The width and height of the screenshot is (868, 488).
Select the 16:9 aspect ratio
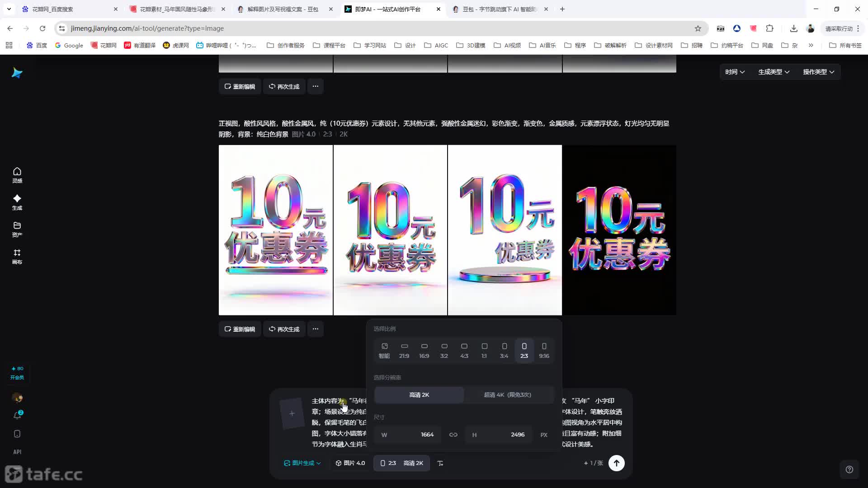tap(424, 351)
